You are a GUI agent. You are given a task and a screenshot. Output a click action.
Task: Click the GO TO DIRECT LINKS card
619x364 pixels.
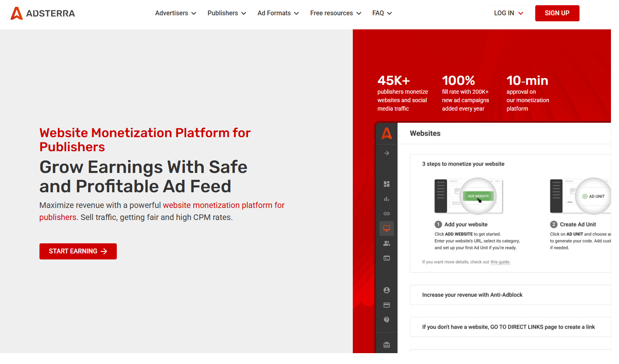tap(510, 327)
